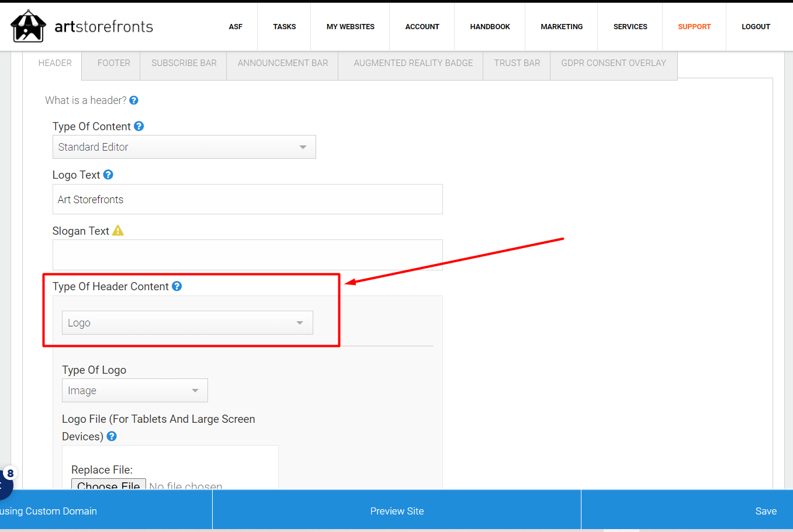Image resolution: width=793 pixels, height=532 pixels.
Task: Open ASF menu item
Action: 236,27
